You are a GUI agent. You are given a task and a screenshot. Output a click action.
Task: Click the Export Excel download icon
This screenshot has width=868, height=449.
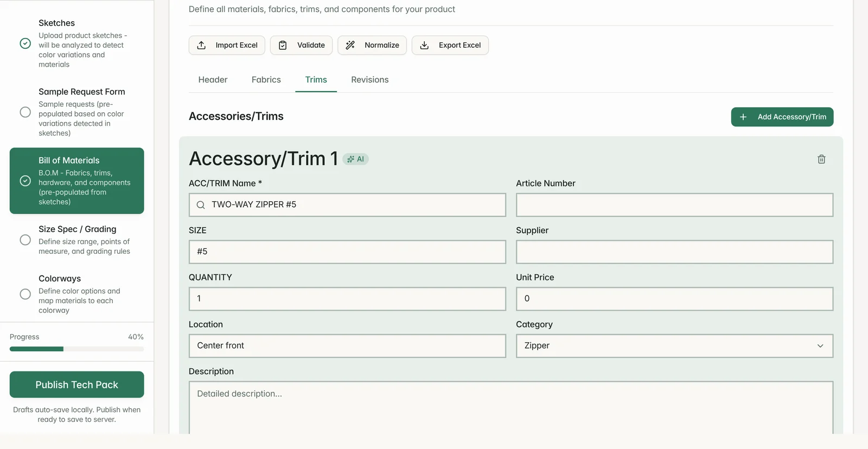tap(424, 45)
